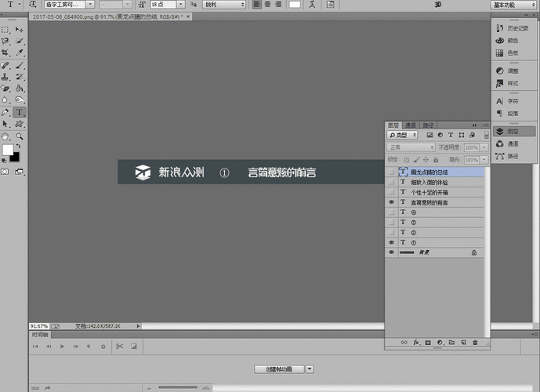Open layer opacity slider dropdown
This screenshot has height=392, width=540.
click(x=484, y=147)
